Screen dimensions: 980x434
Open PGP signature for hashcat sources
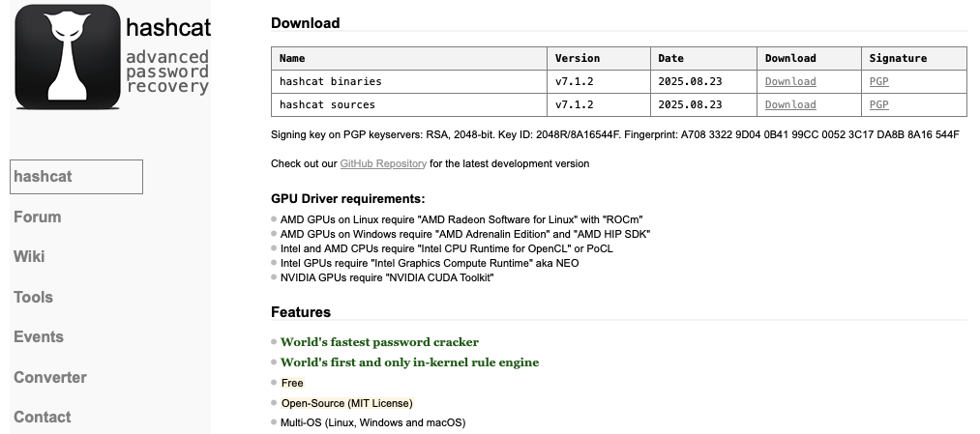pyautogui.click(x=878, y=104)
